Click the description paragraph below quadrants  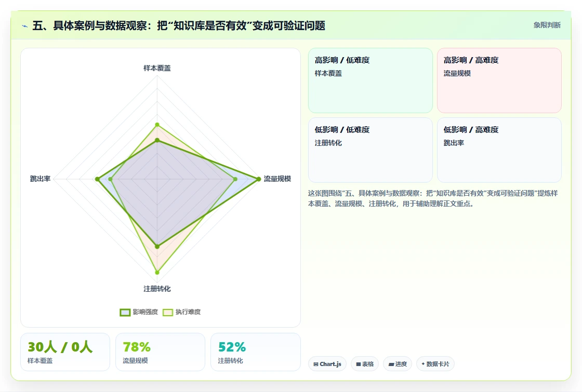(x=433, y=198)
